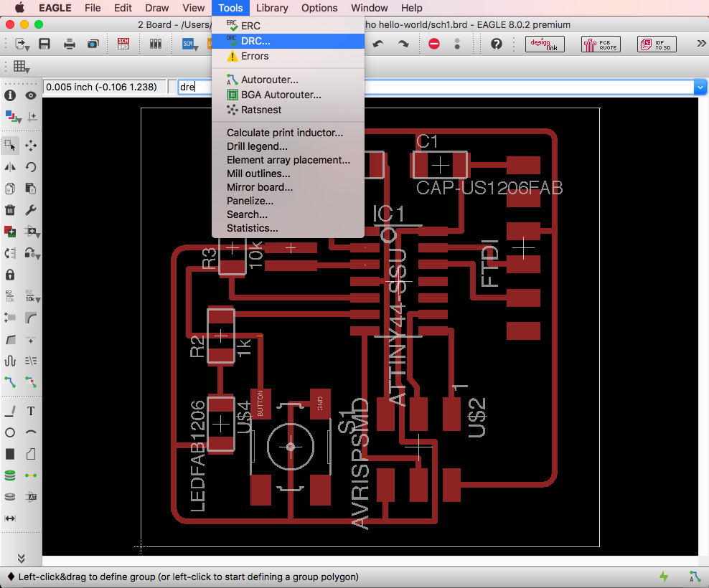Open the Apple menu
Image resolution: width=709 pixels, height=588 pixels.
19,8
